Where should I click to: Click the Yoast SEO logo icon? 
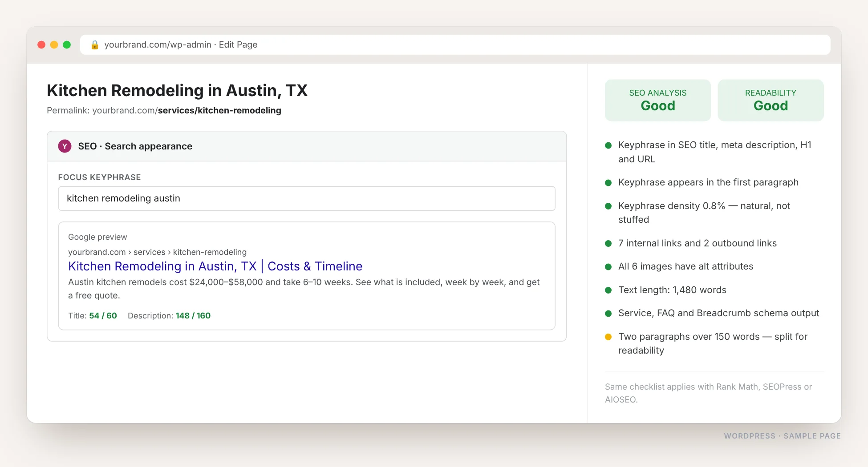pyautogui.click(x=65, y=146)
